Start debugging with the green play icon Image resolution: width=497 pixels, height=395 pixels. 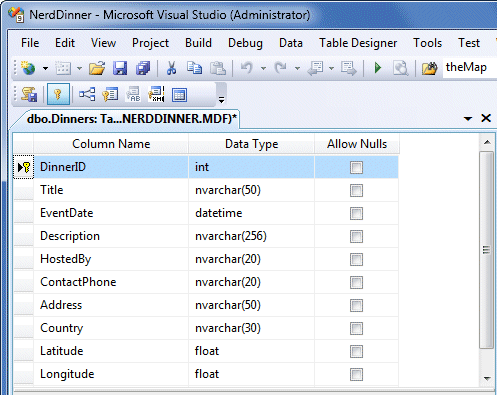click(378, 68)
